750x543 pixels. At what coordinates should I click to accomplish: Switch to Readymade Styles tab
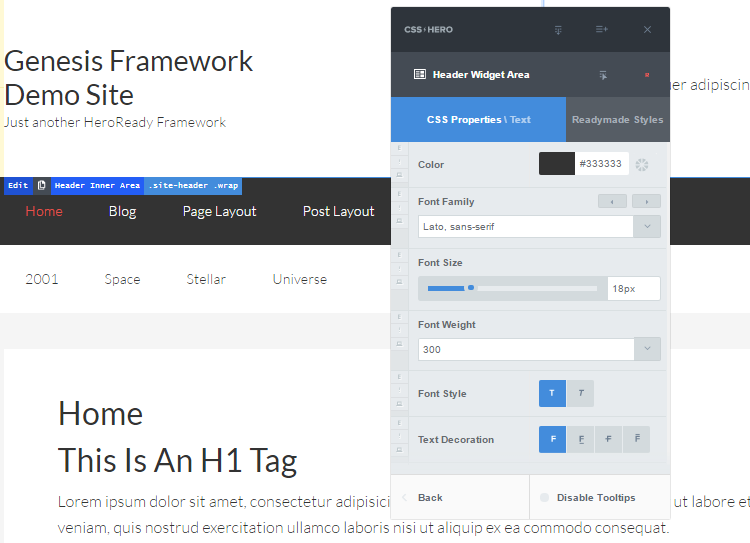click(617, 120)
